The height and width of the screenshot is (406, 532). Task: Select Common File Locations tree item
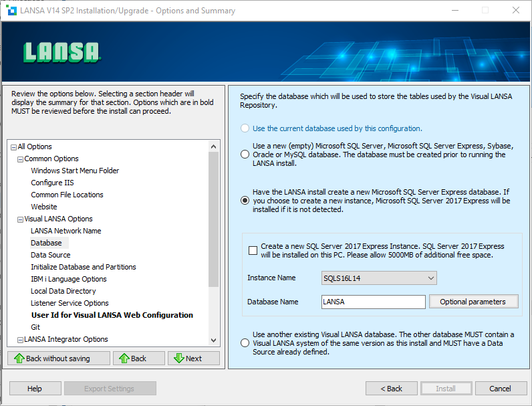67,195
